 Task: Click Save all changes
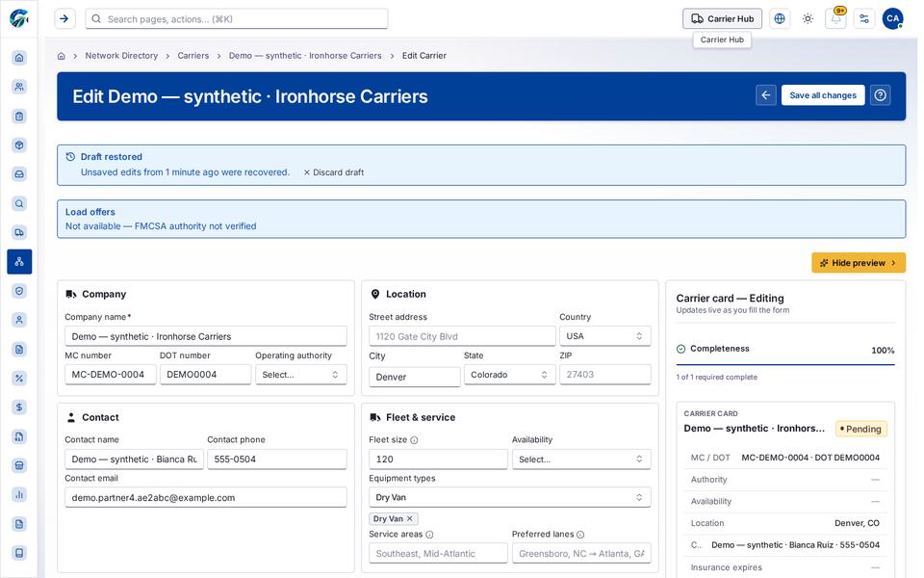[x=823, y=95]
